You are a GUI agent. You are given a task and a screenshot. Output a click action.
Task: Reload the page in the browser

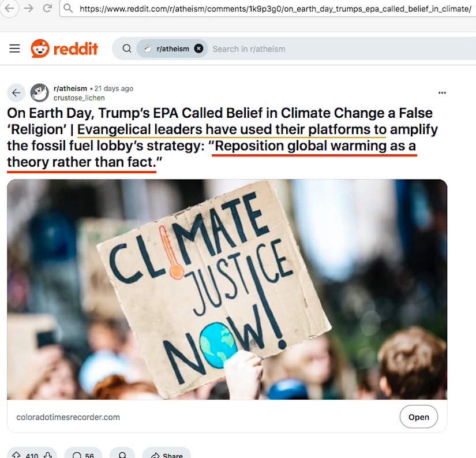coord(47,8)
